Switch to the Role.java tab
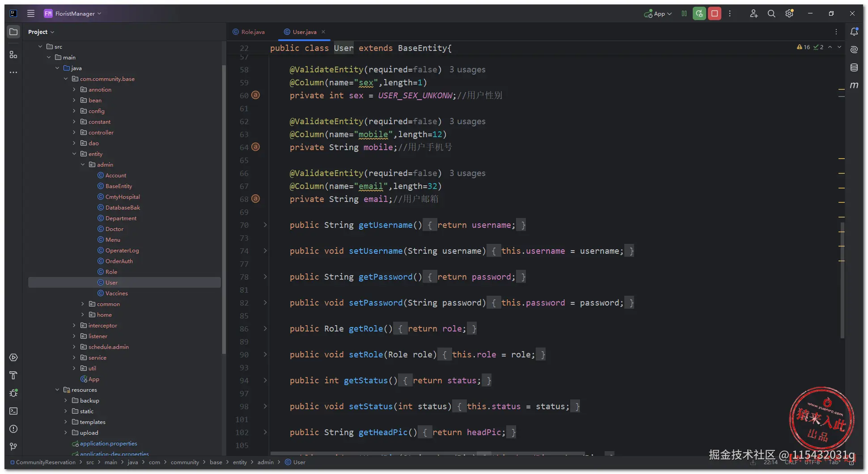Image resolution: width=868 pixels, height=474 pixels. pos(249,32)
